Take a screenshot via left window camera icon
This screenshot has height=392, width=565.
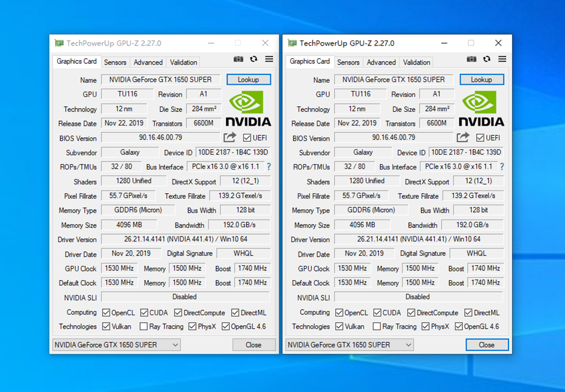coord(238,59)
